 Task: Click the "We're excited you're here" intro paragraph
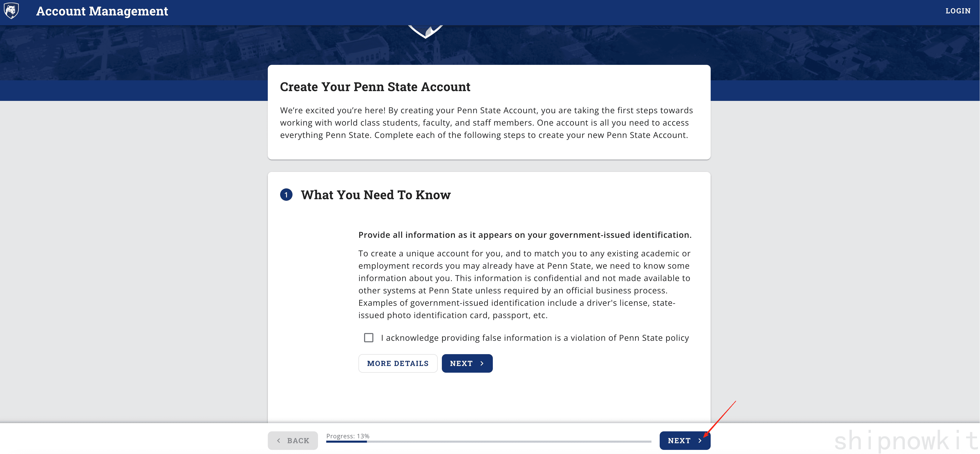click(x=486, y=123)
